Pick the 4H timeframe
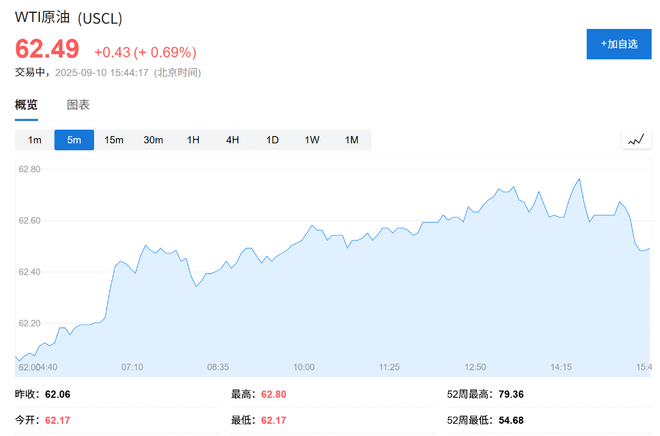This screenshot has height=436, width=660. 232,140
